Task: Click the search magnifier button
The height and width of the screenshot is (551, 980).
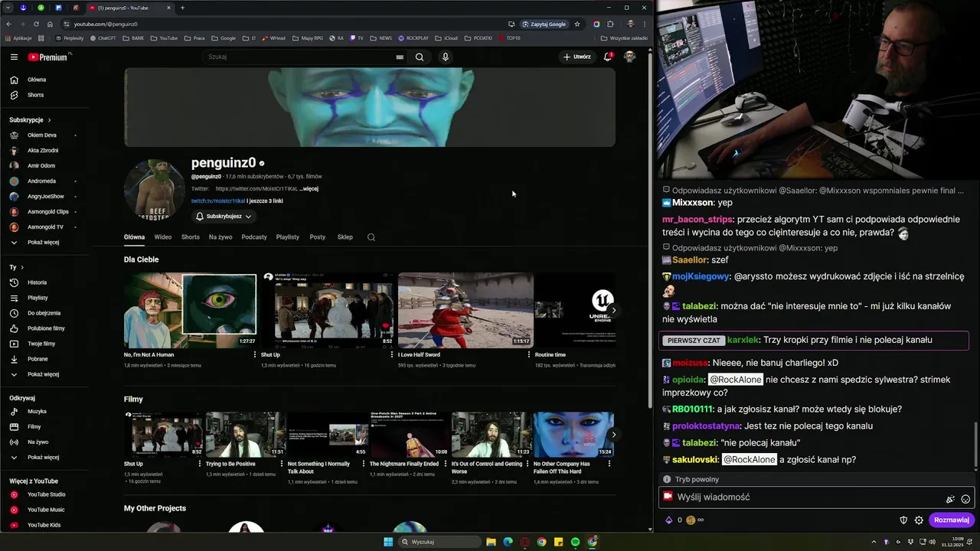Action: [420, 57]
